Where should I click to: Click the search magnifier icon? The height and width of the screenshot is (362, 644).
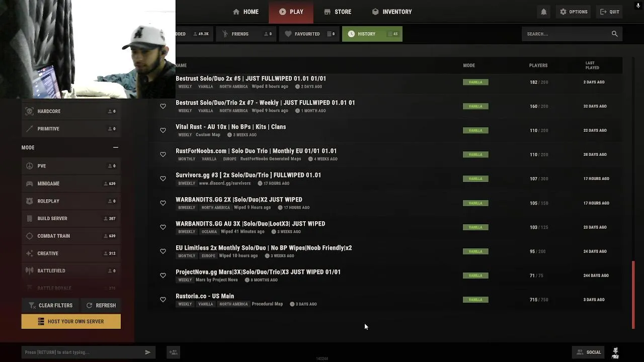click(x=614, y=34)
